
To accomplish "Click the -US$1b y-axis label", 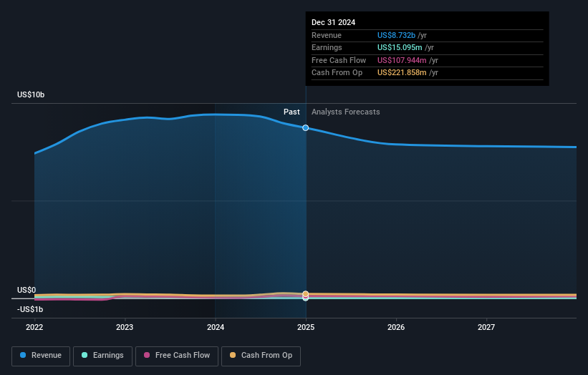I will tap(30, 309).
